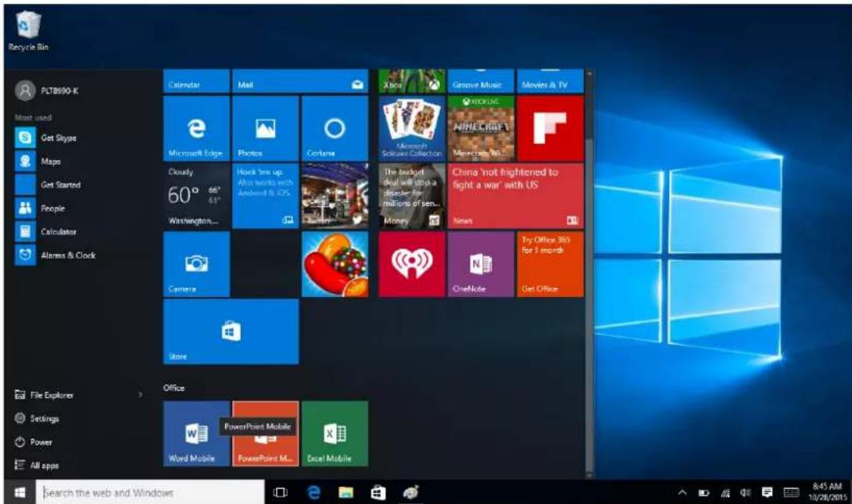852x504 pixels.
Task: Open the Candy Crush tile
Action: [x=335, y=264]
